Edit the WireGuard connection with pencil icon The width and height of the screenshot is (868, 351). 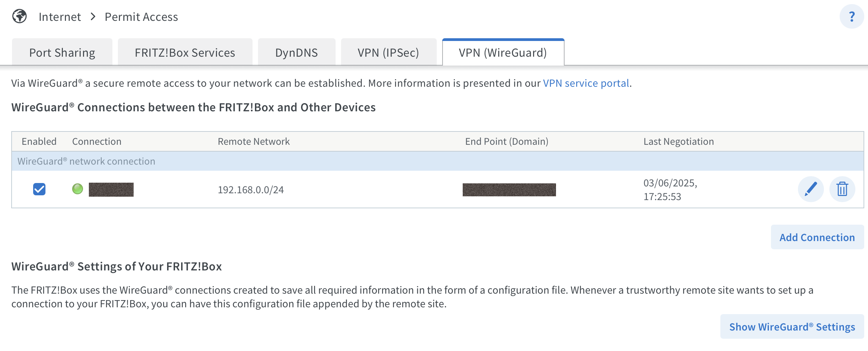click(811, 189)
